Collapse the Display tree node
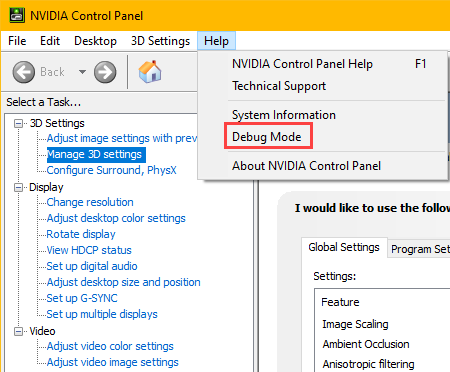 pos(19,188)
